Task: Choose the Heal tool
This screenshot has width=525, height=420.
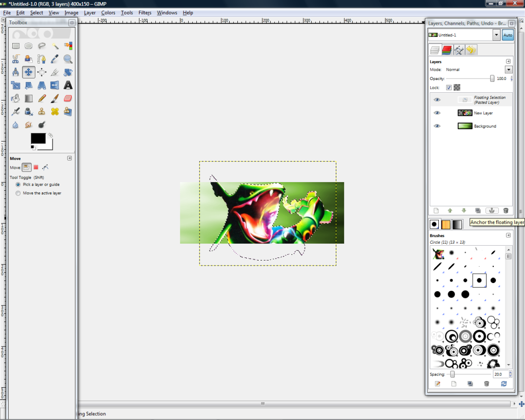Action: (x=55, y=111)
